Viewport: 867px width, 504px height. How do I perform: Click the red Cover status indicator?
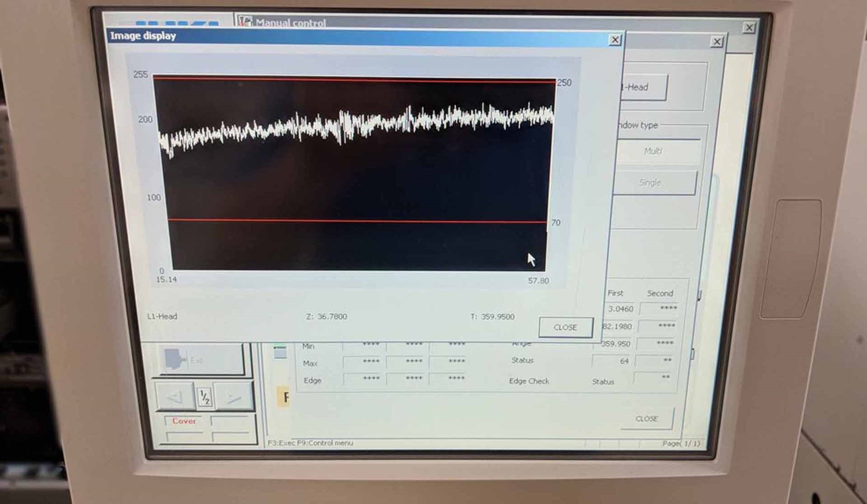coord(184,421)
